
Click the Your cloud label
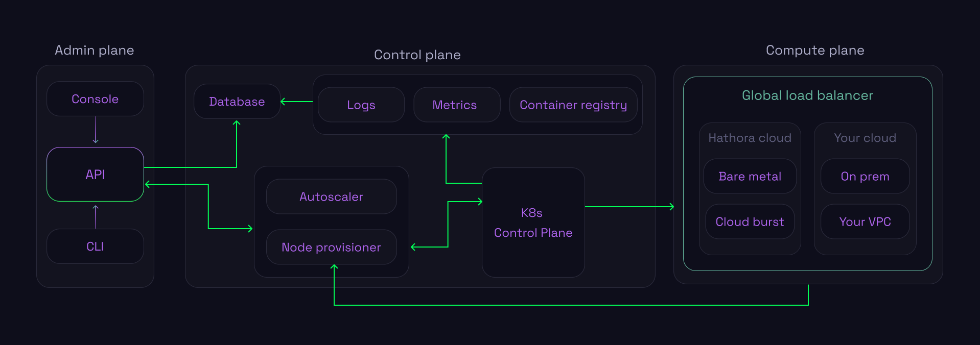click(865, 138)
